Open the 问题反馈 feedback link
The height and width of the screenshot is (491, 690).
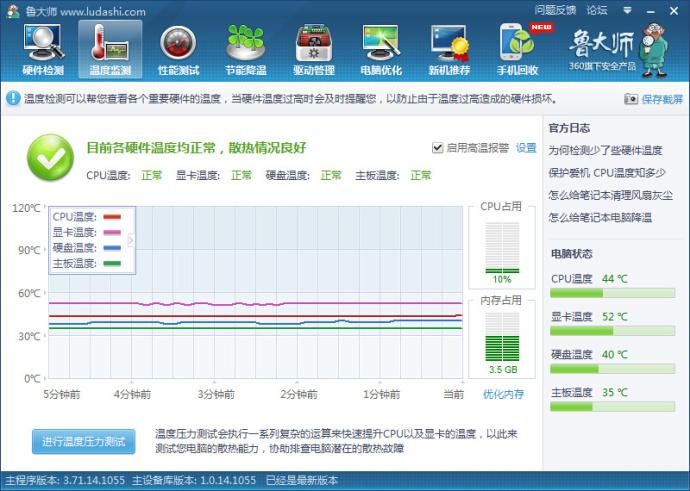(555, 10)
